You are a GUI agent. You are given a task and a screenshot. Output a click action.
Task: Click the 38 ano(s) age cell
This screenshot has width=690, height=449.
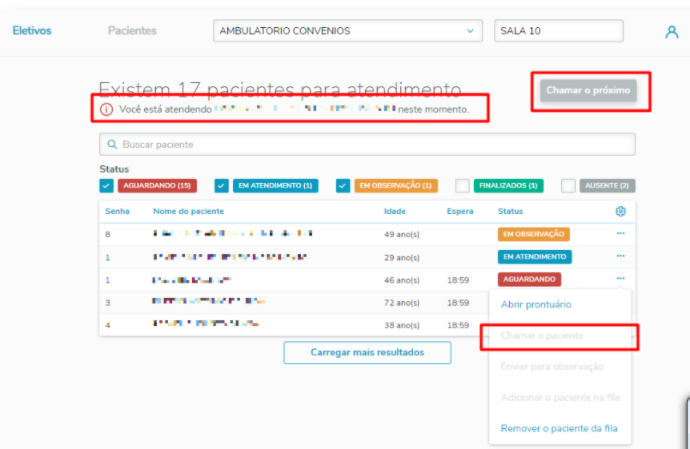pos(402,325)
